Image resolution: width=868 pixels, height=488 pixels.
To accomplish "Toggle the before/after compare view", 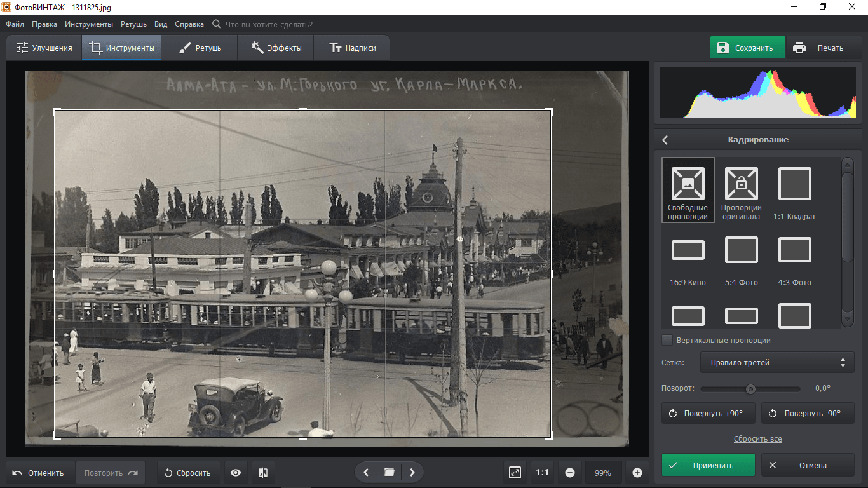I will point(263,473).
